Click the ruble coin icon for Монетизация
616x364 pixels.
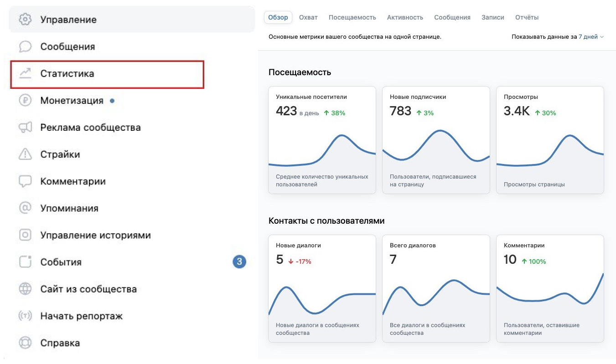pos(25,100)
